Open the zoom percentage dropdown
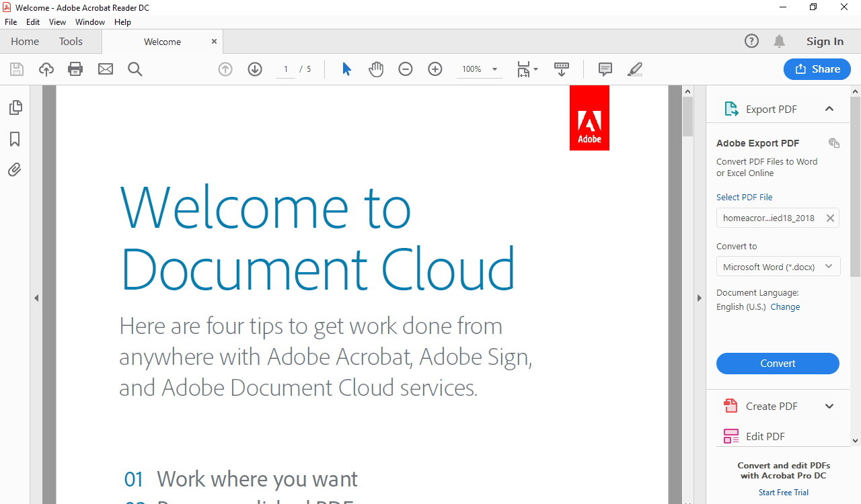The height and width of the screenshot is (504, 861). pos(494,69)
